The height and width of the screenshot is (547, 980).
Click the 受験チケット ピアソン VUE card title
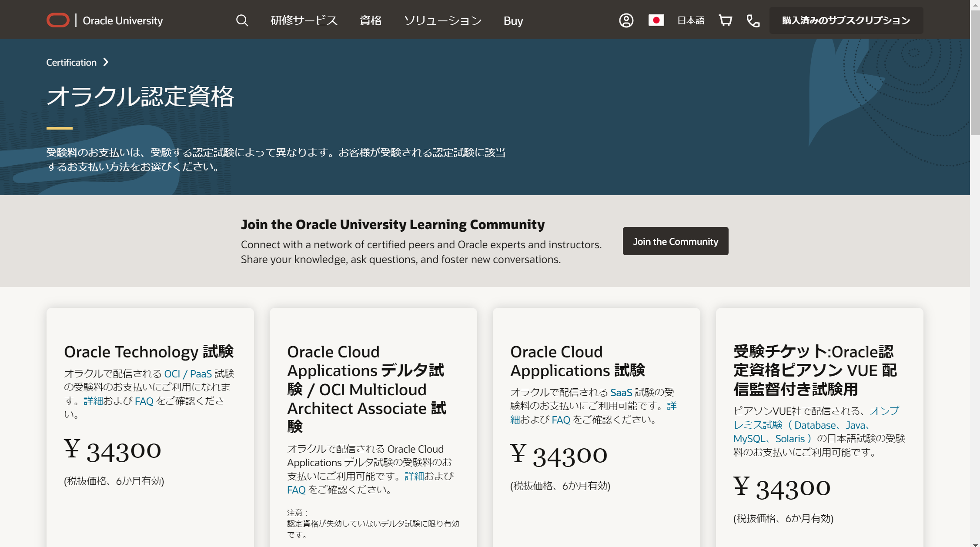tap(815, 370)
